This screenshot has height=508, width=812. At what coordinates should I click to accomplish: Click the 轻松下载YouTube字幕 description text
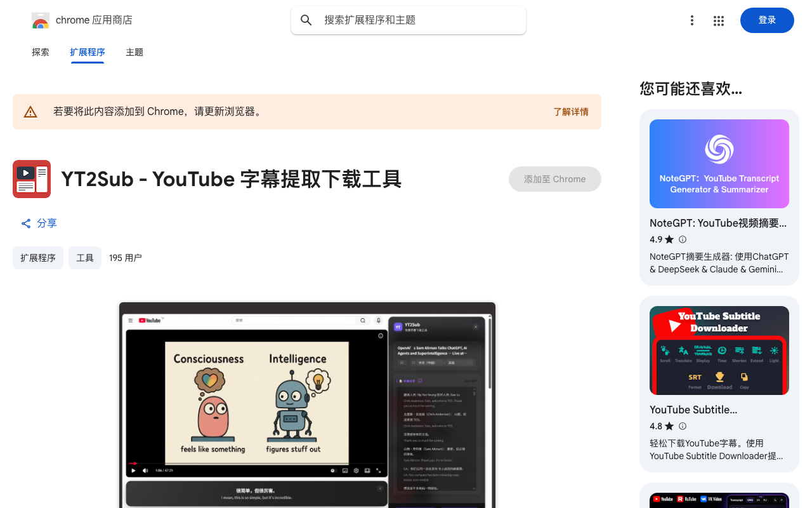[716, 450]
